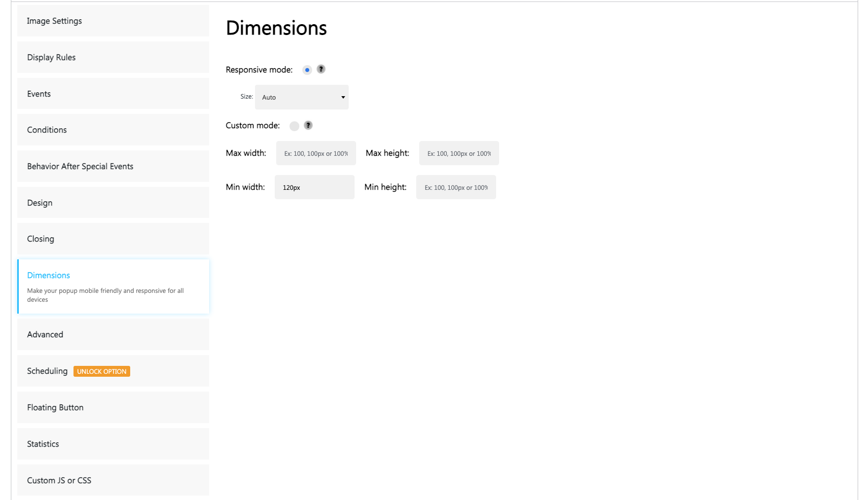868x500 pixels.
Task: Open the Advanced settings tab
Action: (x=113, y=334)
